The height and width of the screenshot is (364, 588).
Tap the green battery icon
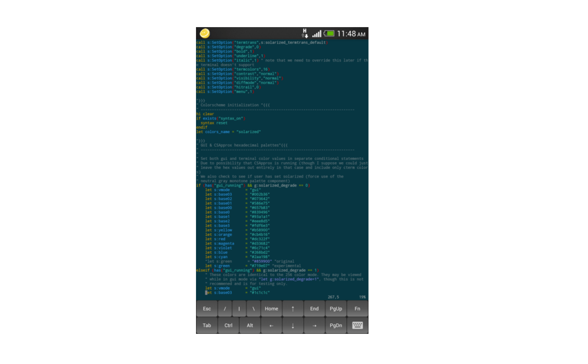(x=329, y=34)
